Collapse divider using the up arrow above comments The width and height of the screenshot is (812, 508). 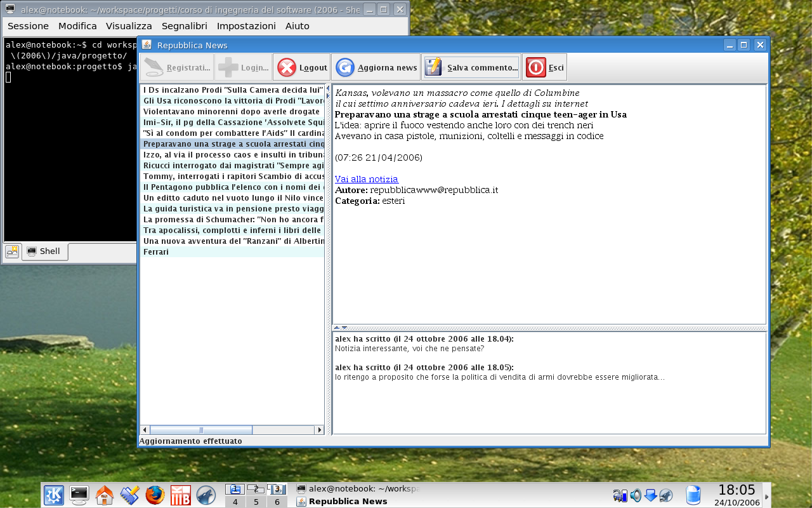tap(337, 328)
